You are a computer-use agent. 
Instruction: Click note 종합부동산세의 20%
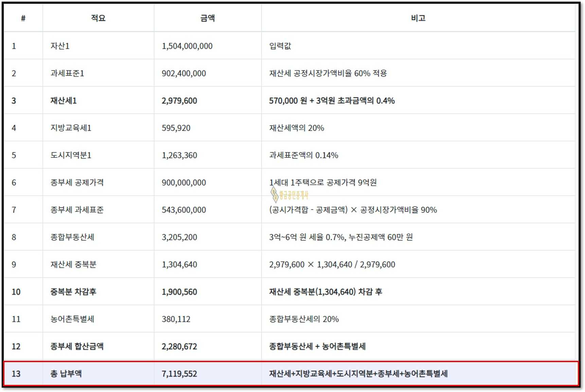coord(304,319)
